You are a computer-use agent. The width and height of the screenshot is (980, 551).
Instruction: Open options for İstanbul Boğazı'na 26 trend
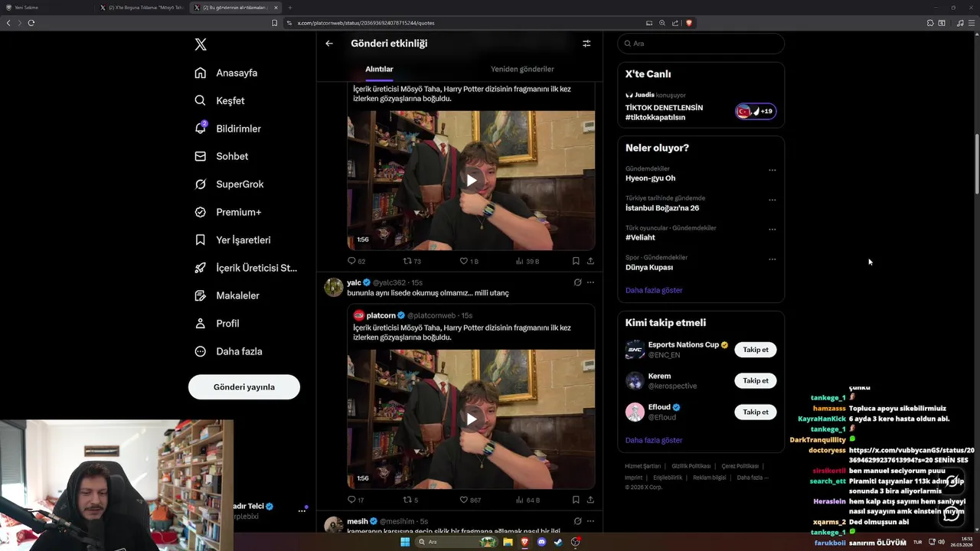[772, 201]
